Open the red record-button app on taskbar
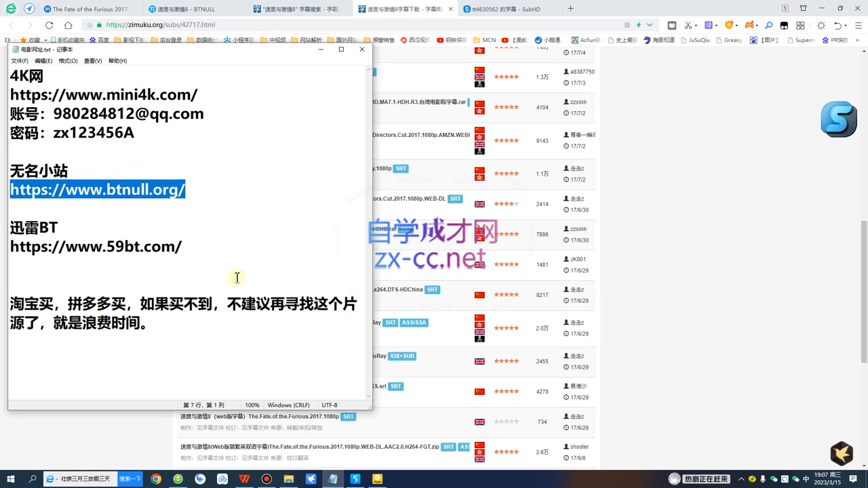The height and width of the screenshot is (488, 868). pyautogui.click(x=267, y=479)
